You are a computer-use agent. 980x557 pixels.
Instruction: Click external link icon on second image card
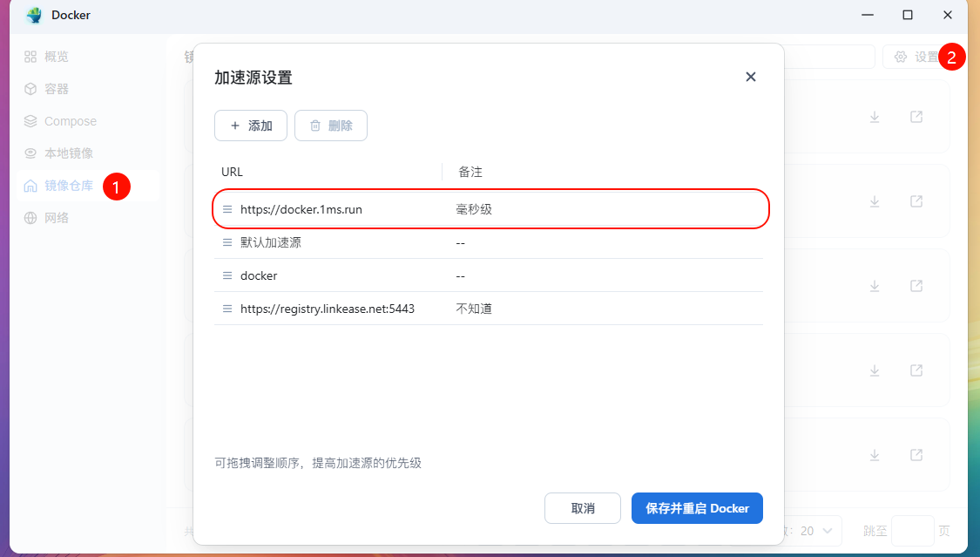point(916,201)
